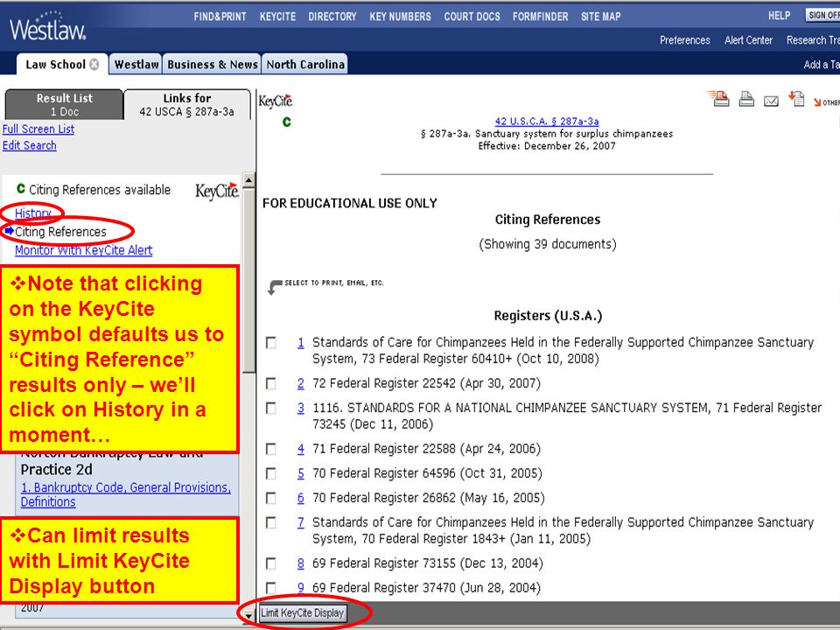This screenshot has width=840, height=630.
Task: Open Preferences link
Action: click(x=684, y=40)
